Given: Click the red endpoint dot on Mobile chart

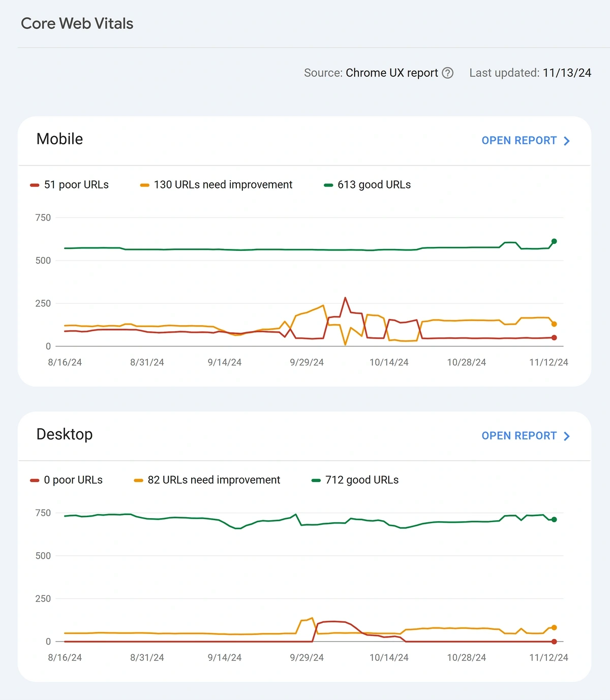Looking at the screenshot, I should coord(554,337).
